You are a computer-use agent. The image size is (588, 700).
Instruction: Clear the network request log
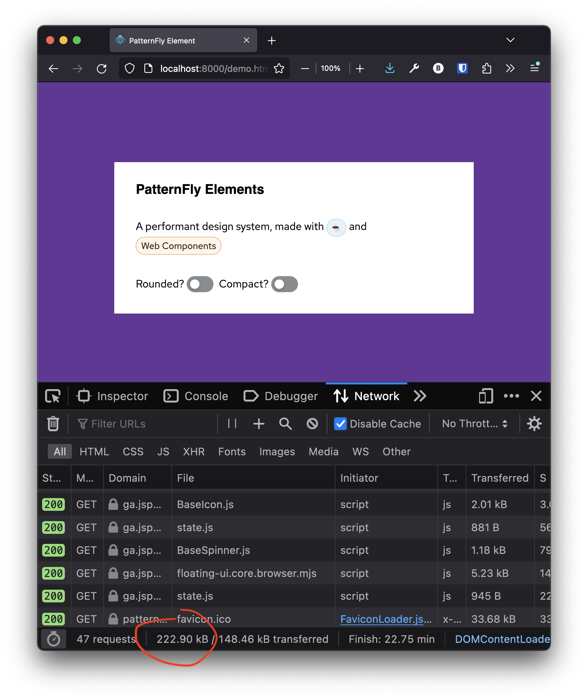(53, 424)
